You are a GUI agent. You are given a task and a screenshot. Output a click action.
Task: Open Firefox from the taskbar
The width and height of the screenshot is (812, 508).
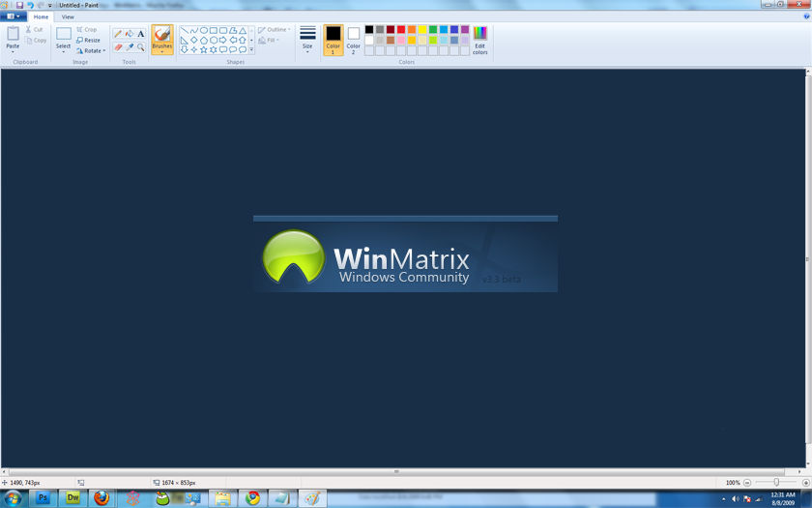(102, 498)
